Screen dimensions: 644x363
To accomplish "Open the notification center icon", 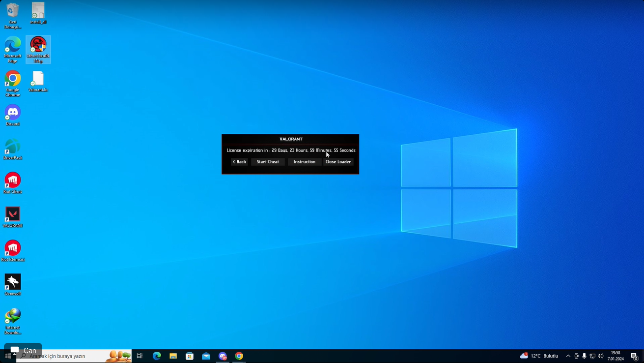I will click(x=634, y=356).
